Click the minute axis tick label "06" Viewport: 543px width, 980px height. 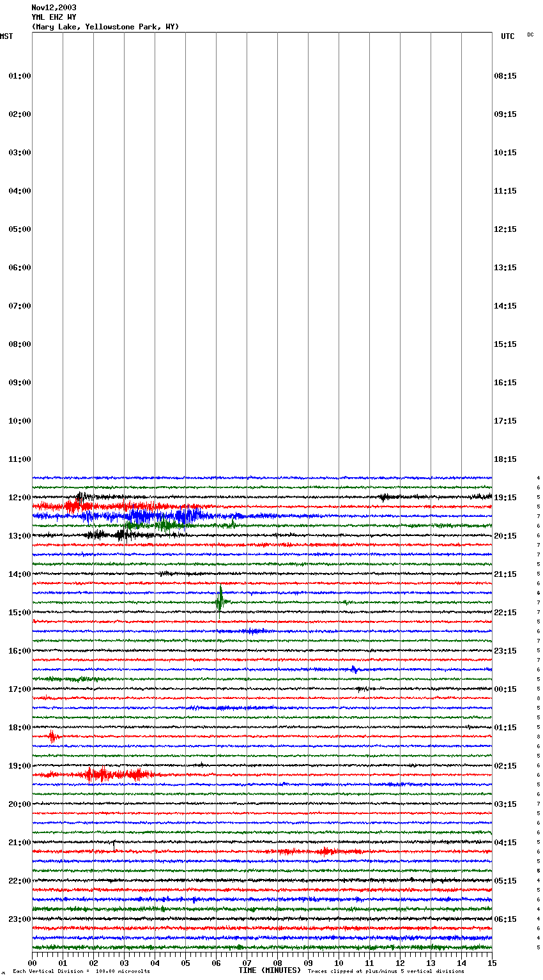[x=216, y=963]
